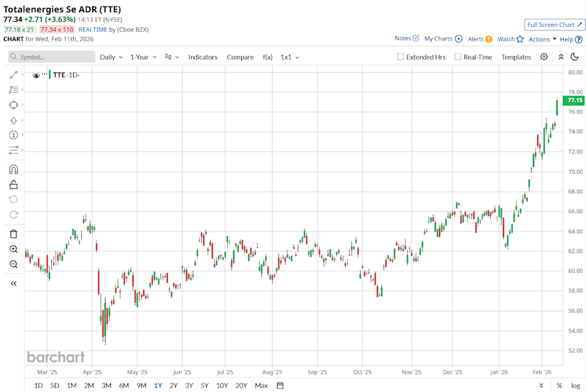
Task: Collapse the drawing toolbar with the double-arrow icon
Action: [x=13, y=283]
